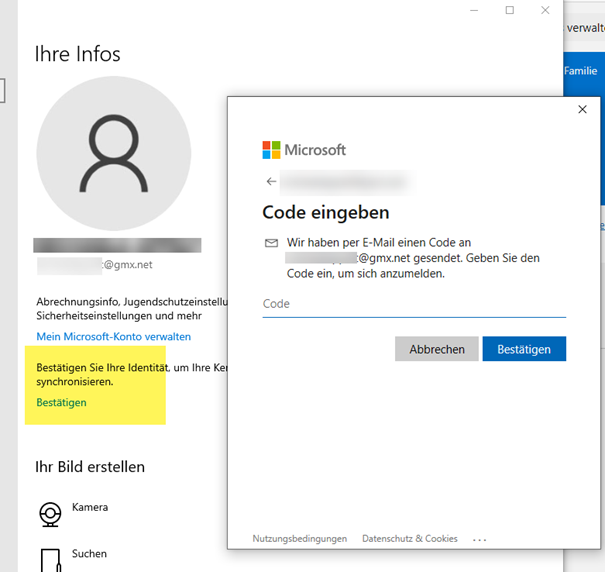
Task: Click the Abbrechen button
Action: coord(436,349)
